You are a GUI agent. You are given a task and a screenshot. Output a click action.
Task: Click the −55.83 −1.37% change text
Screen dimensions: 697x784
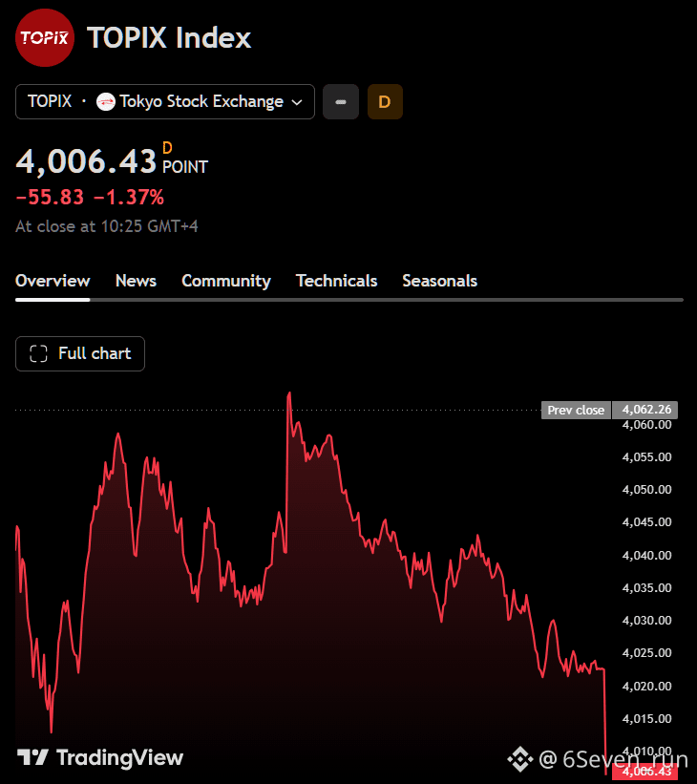90,197
